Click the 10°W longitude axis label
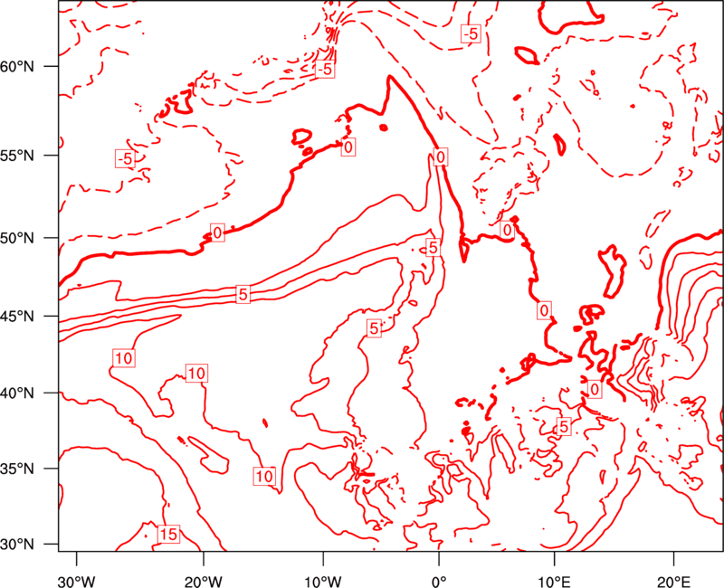Viewport: 724px width, 588px height. [323, 582]
